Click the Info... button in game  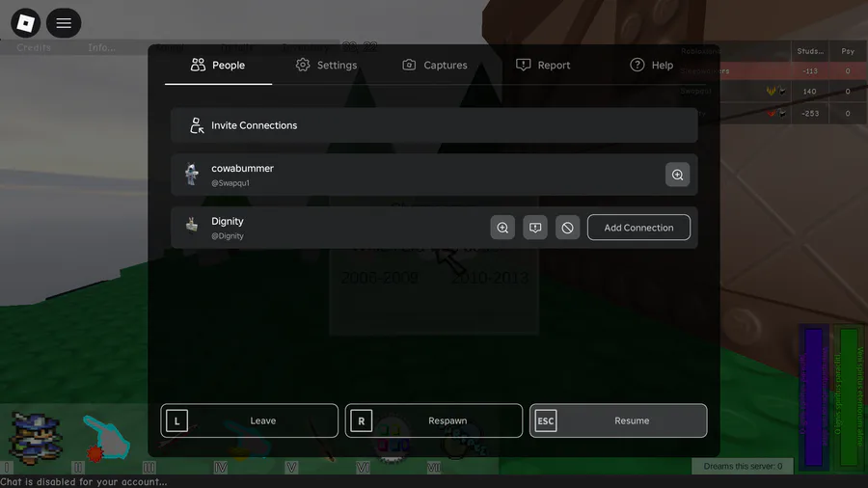pyautogui.click(x=102, y=47)
